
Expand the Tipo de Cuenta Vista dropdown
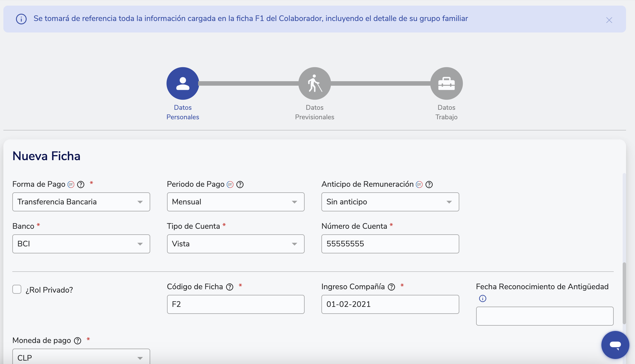(x=235, y=244)
